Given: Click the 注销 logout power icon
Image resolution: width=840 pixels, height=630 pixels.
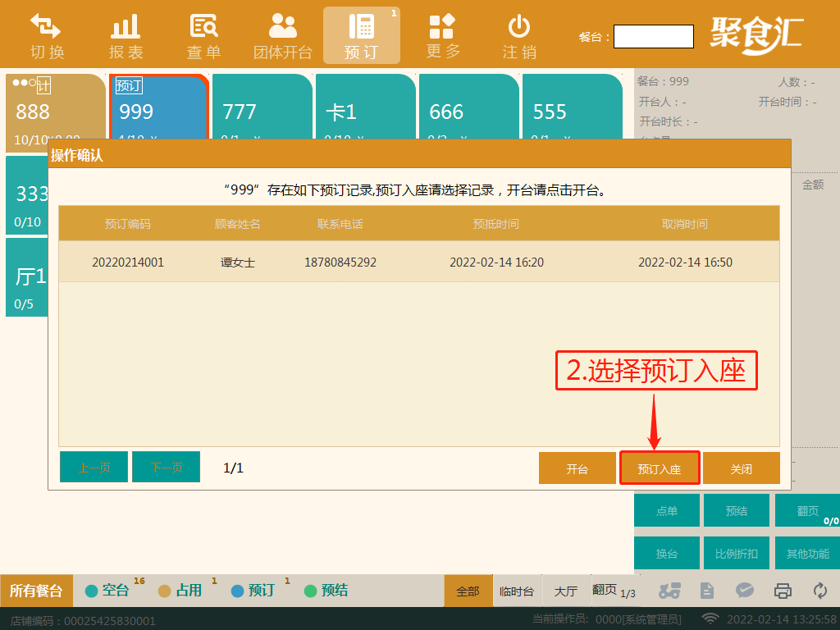Looking at the screenshot, I should click(x=519, y=35).
